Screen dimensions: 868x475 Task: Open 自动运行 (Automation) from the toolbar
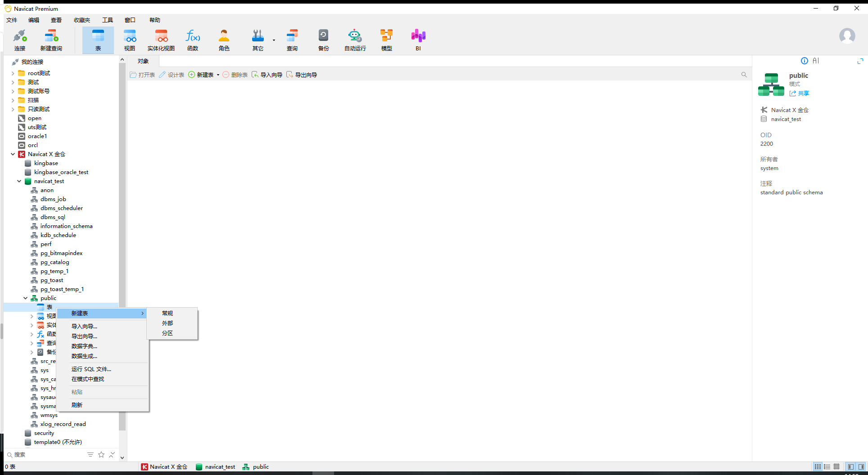tap(355, 40)
